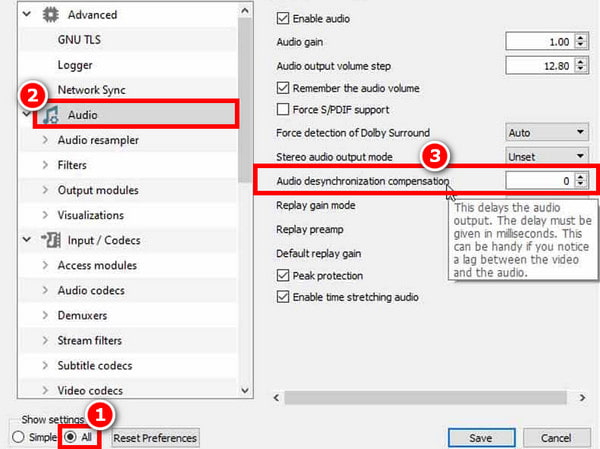600x449 pixels.
Task: Toggle Remember the audio volume checkbox
Action: (x=283, y=88)
